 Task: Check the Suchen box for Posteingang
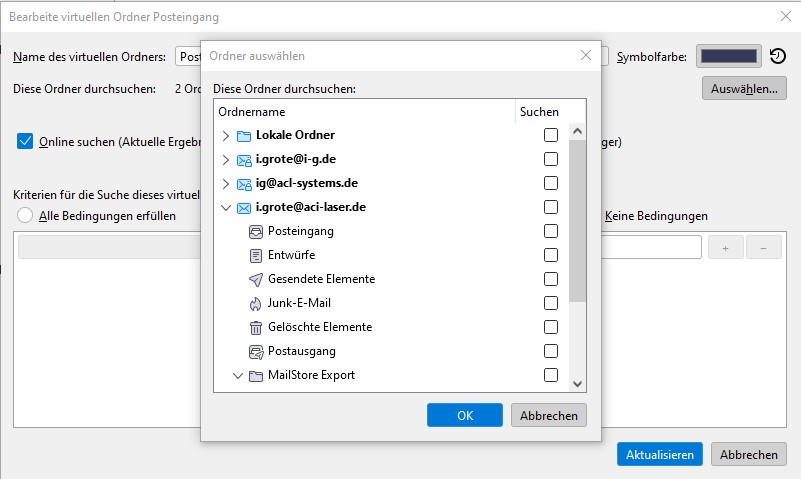(x=551, y=231)
